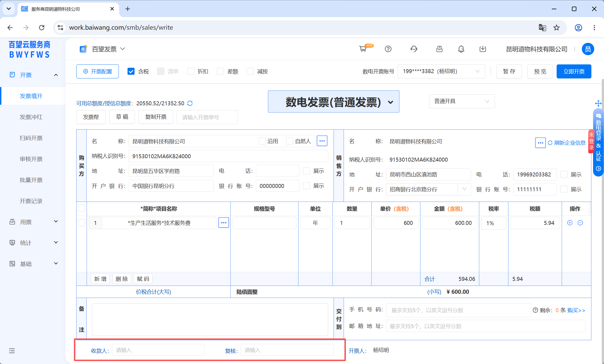
Task: Open seller info ellipsis button
Action: (x=540, y=143)
